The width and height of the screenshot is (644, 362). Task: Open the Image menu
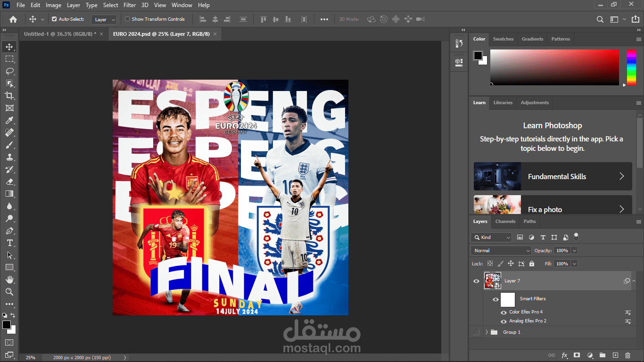tap(53, 5)
